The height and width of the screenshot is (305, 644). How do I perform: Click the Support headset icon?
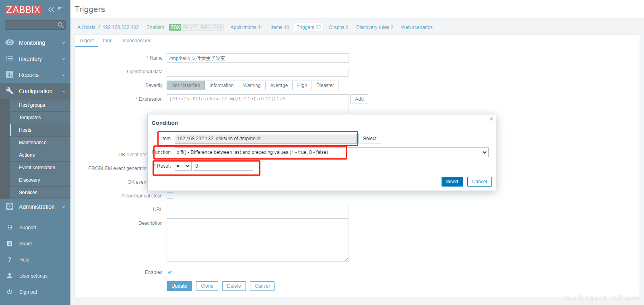tap(10, 227)
